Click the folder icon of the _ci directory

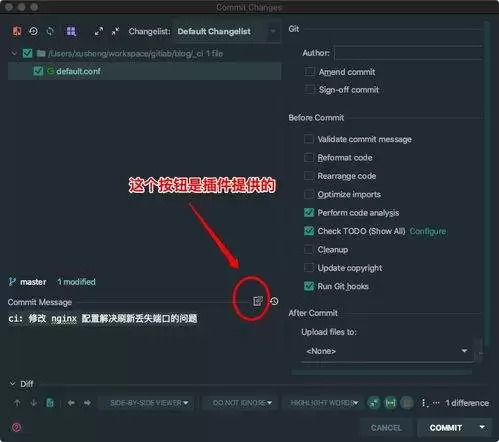tap(41, 53)
